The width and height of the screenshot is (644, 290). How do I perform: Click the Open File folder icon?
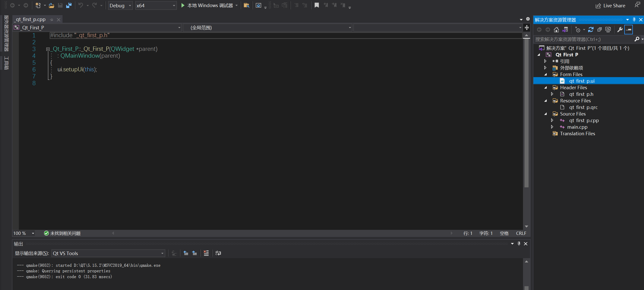click(x=51, y=5)
